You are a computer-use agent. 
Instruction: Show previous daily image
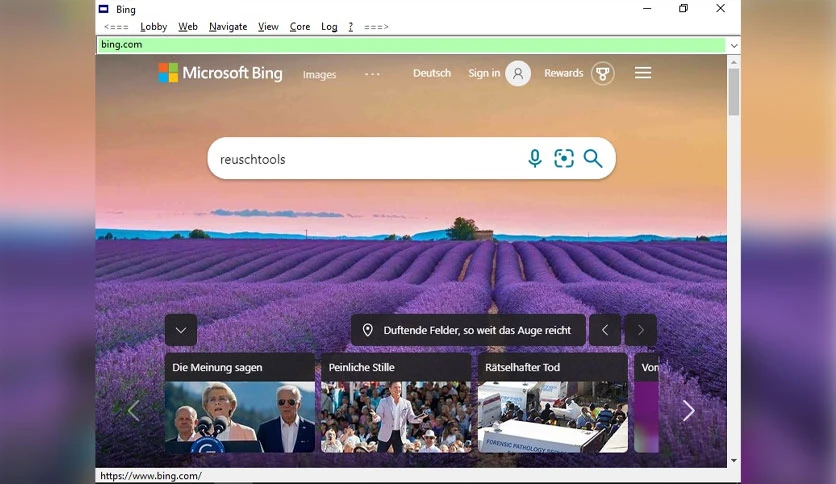coord(605,330)
